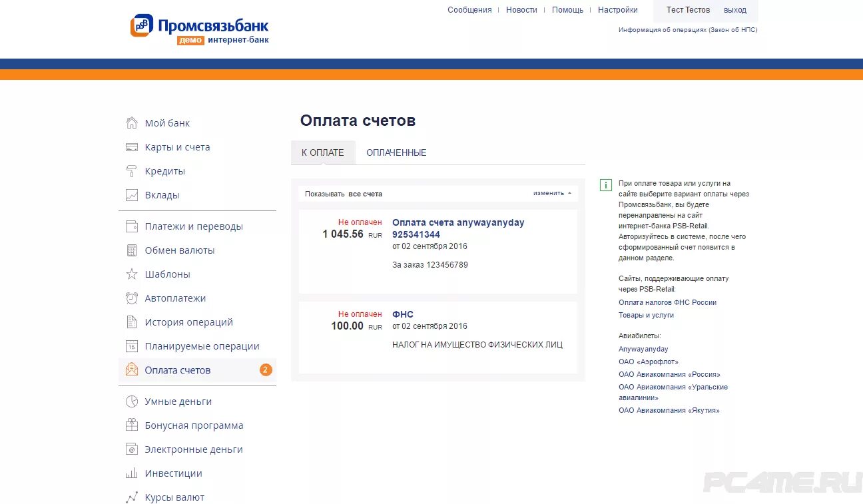Click the icon beside Электронные деньги
Viewport: 863px width, 504px height.
click(x=132, y=449)
